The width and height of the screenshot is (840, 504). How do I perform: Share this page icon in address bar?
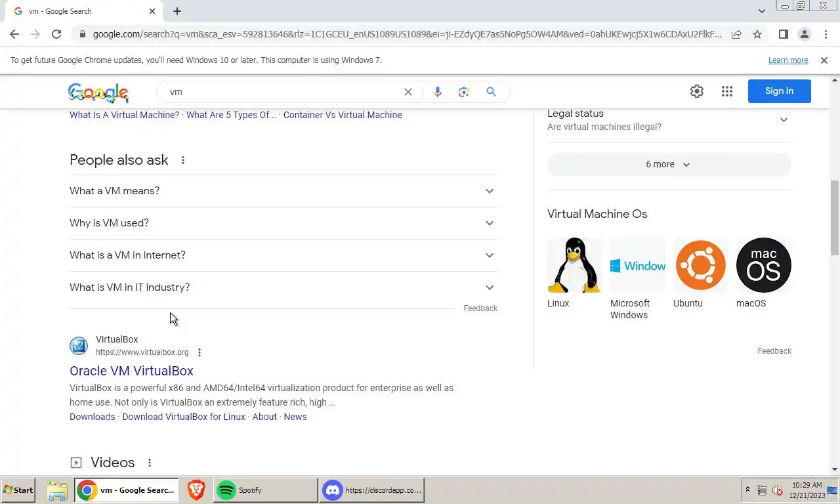pyautogui.click(x=736, y=34)
